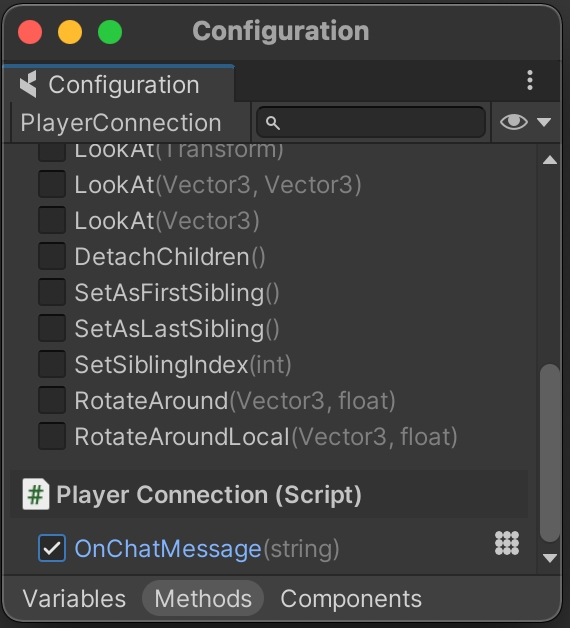This screenshot has width=570, height=628.
Task: Click the grid handle beside OnChatMessage
Action: click(x=507, y=543)
